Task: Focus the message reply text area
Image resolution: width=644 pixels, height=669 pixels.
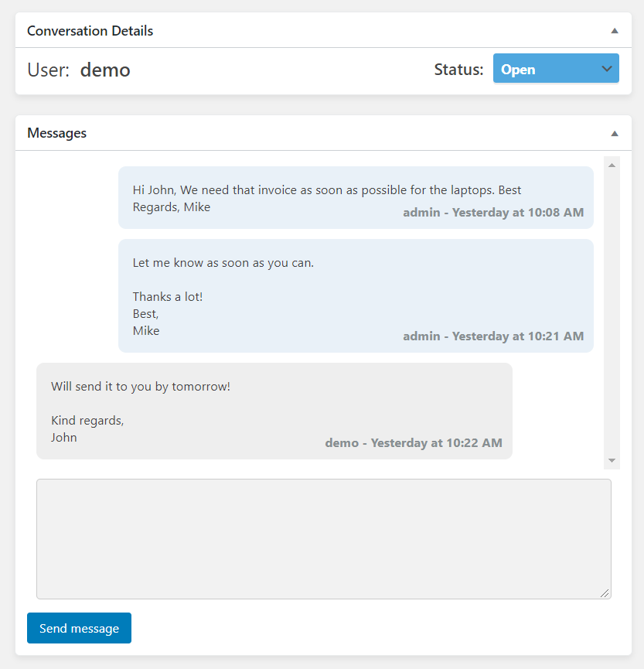Action: [323, 538]
